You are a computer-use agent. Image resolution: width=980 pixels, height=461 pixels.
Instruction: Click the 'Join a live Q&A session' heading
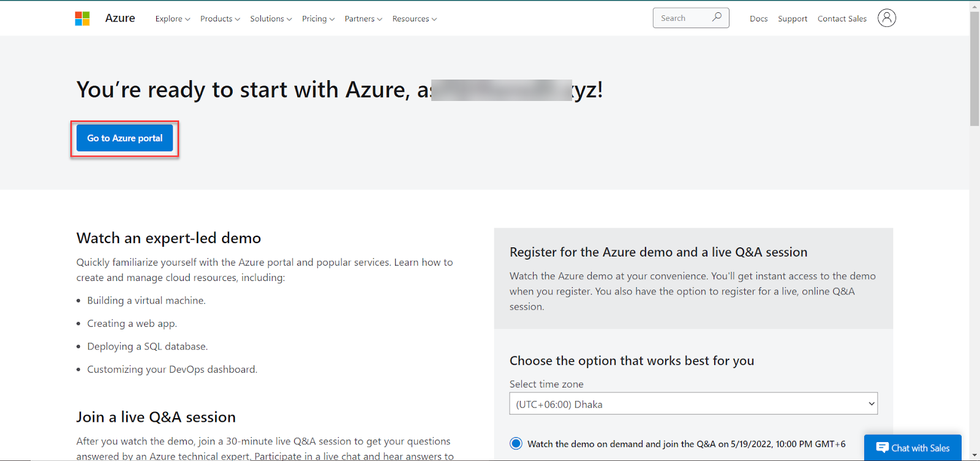(x=156, y=417)
